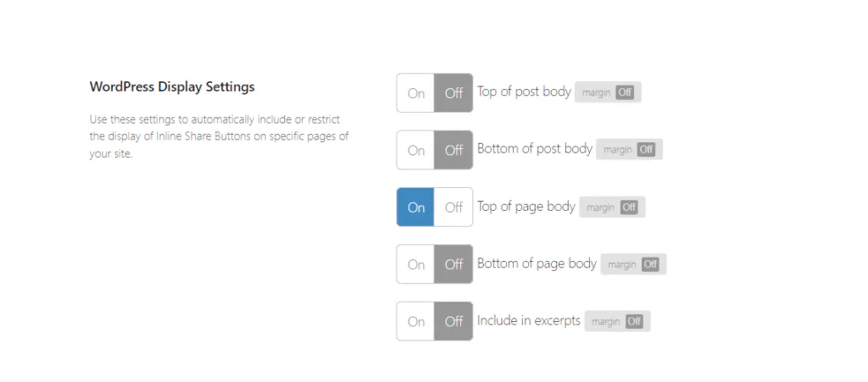Click On for Bottom of post body
The image size is (868, 382).
416,150
